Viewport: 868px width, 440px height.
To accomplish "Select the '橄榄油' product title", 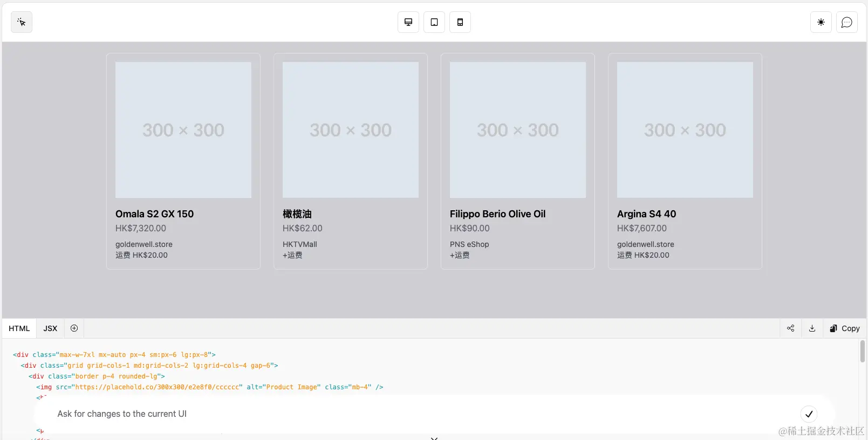I will tap(297, 214).
